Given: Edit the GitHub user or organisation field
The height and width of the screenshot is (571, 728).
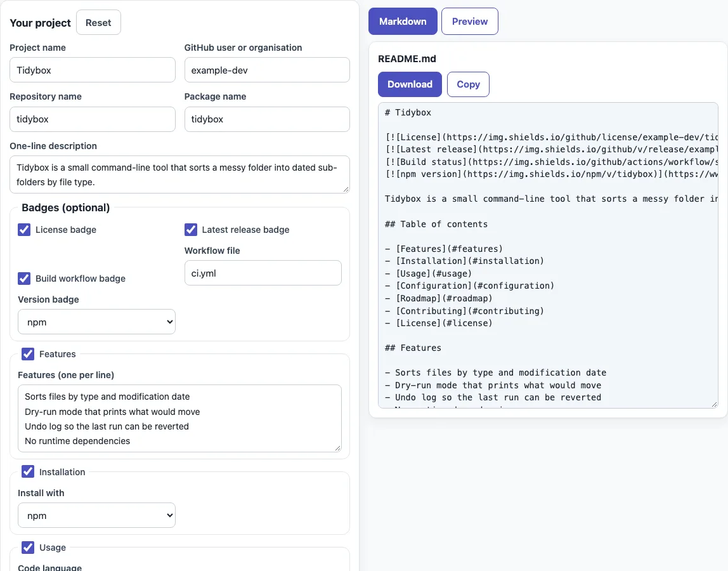Looking at the screenshot, I should click(267, 70).
